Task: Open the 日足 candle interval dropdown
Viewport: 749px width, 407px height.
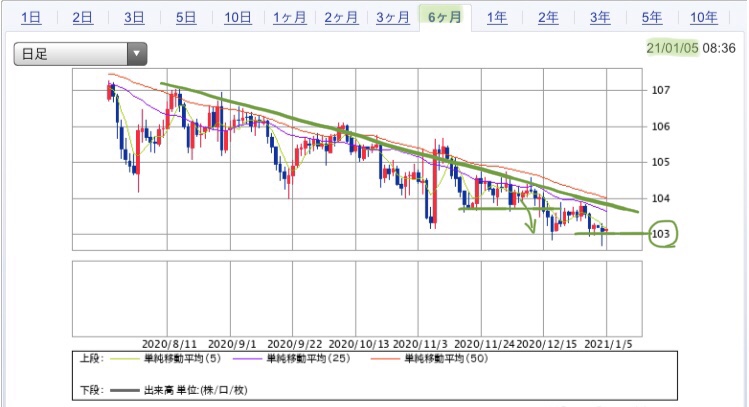Action: pyautogui.click(x=80, y=54)
